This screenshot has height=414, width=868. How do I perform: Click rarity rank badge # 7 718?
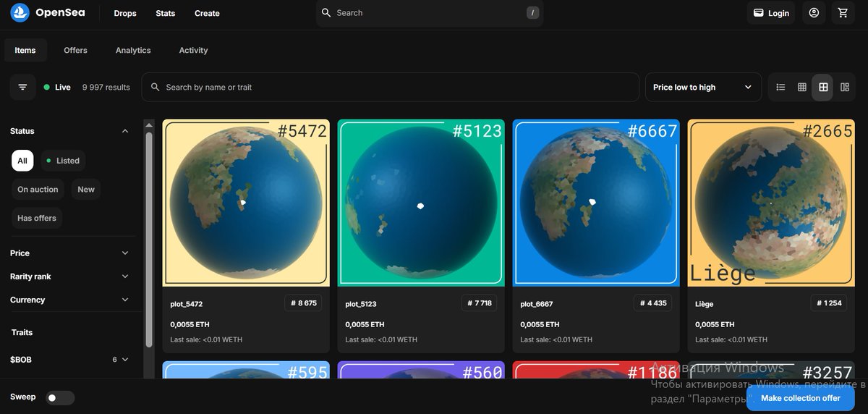coord(479,303)
